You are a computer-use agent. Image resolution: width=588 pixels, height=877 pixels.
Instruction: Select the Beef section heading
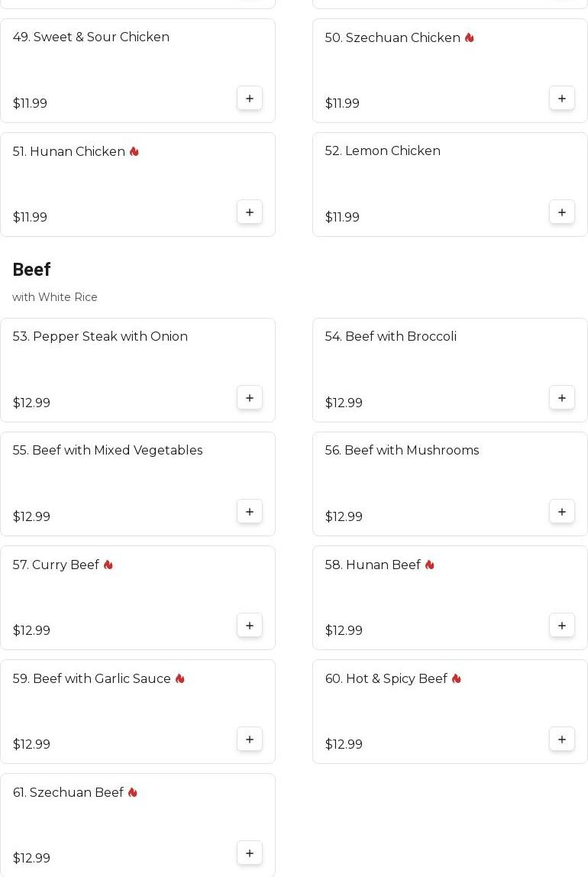pyautogui.click(x=31, y=270)
